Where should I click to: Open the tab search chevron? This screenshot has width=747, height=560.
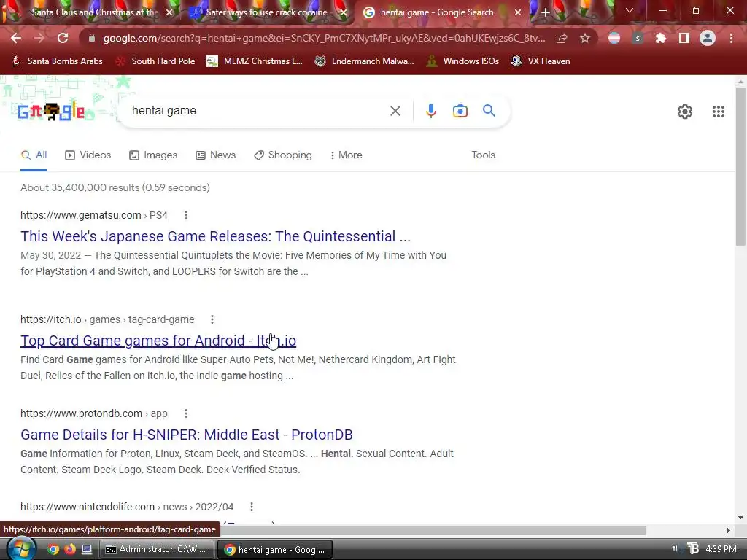tap(630, 10)
